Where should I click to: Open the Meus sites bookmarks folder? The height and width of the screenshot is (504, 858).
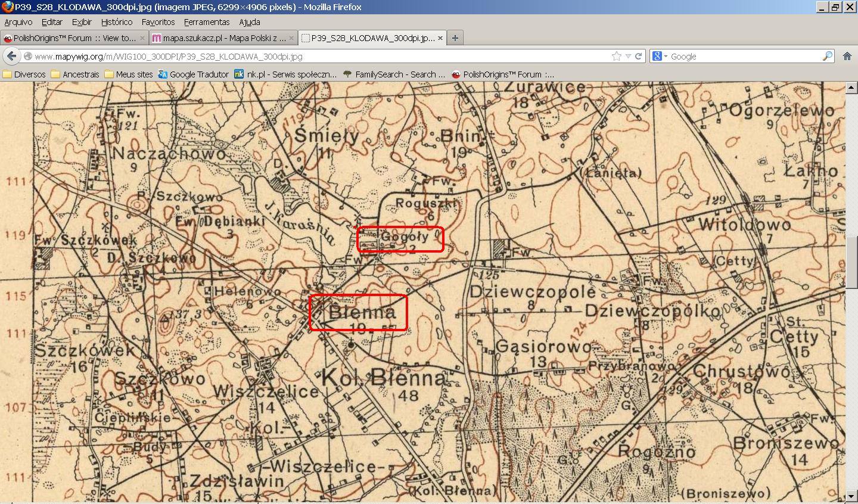(x=129, y=74)
